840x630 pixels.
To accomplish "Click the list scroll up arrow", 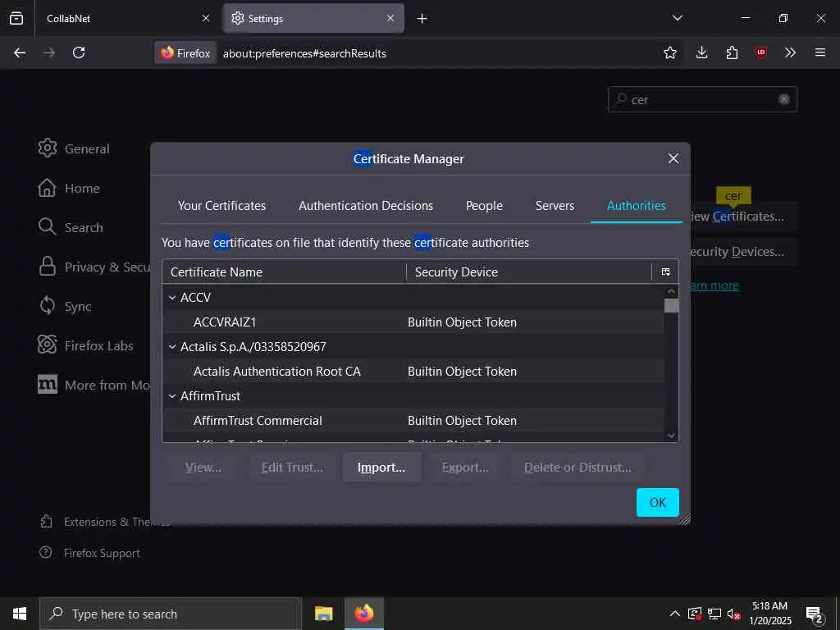I will pyautogui.click(x=671, y=291).
